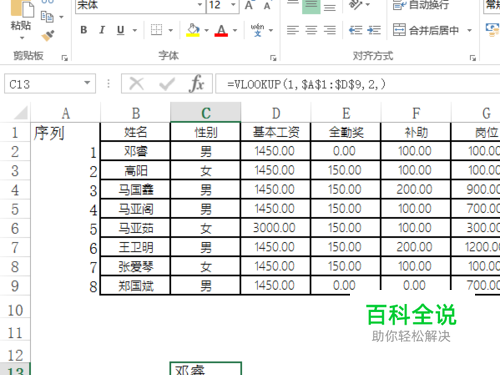Click the 序列 cell
Screen dimensions: 500x375
[x=66, y=133]
